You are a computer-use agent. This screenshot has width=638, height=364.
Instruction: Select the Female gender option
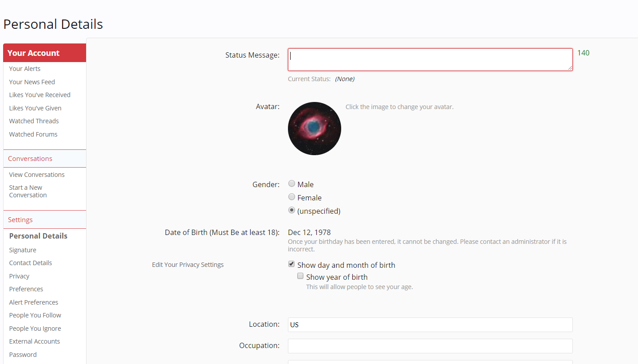[291, 197]
